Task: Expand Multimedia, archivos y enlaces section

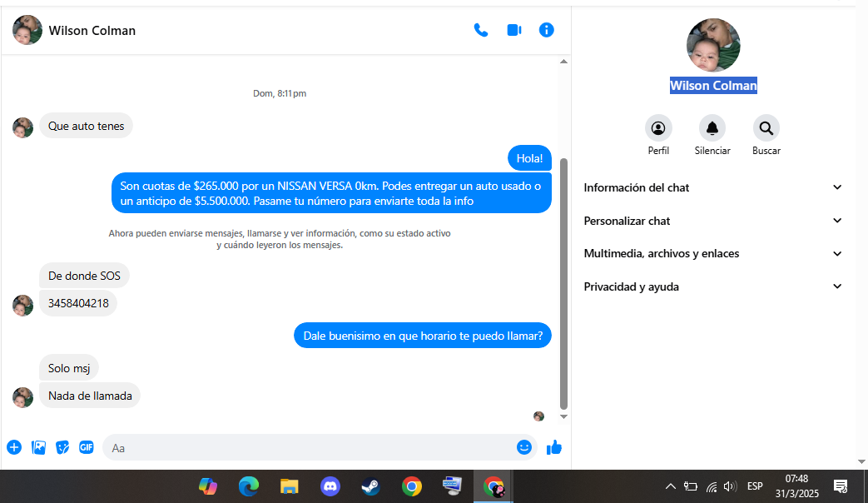Action: (713, 253)
